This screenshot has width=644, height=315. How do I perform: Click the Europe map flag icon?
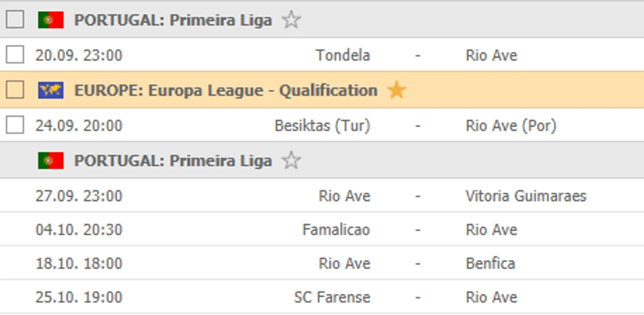point(51,90)
